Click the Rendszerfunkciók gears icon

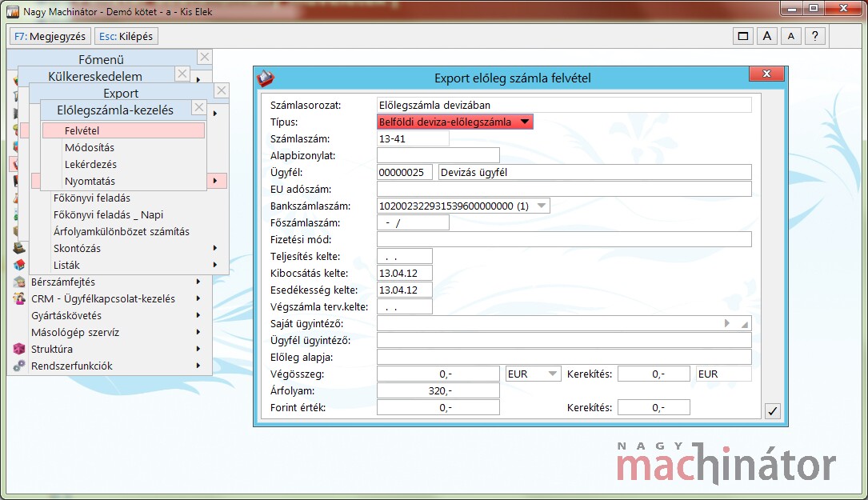[19, 366]
